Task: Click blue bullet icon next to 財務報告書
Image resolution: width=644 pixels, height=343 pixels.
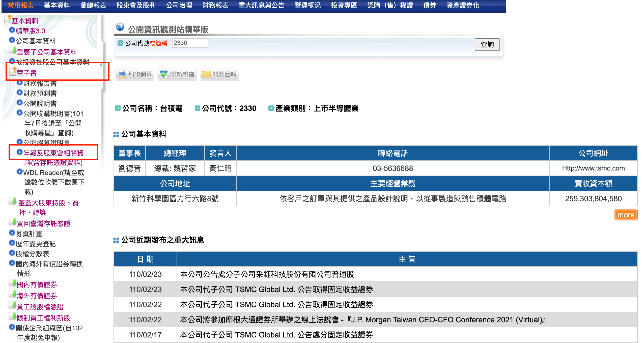Action: (19, 82)
